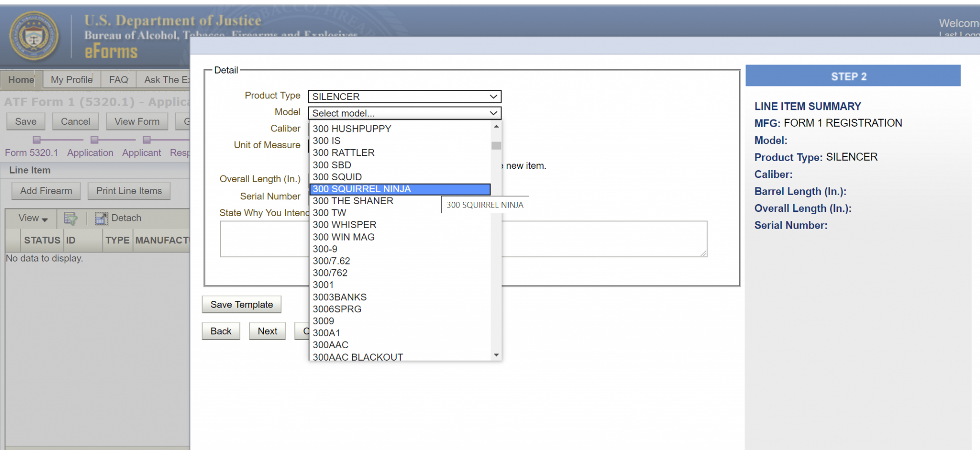Click the Detach button label in table toolbar
Screen dimensions: 980x450
[126, 218]
